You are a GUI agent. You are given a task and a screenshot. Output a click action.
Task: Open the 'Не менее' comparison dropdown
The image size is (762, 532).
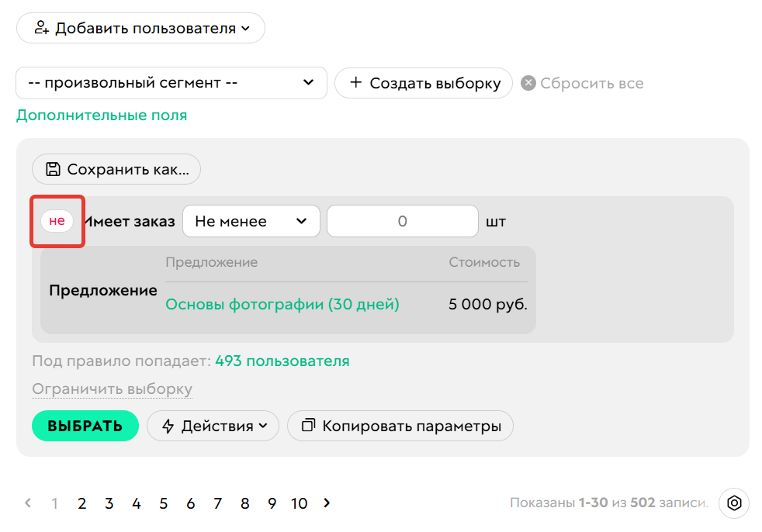pyautogui.click(x=251, y=220)
